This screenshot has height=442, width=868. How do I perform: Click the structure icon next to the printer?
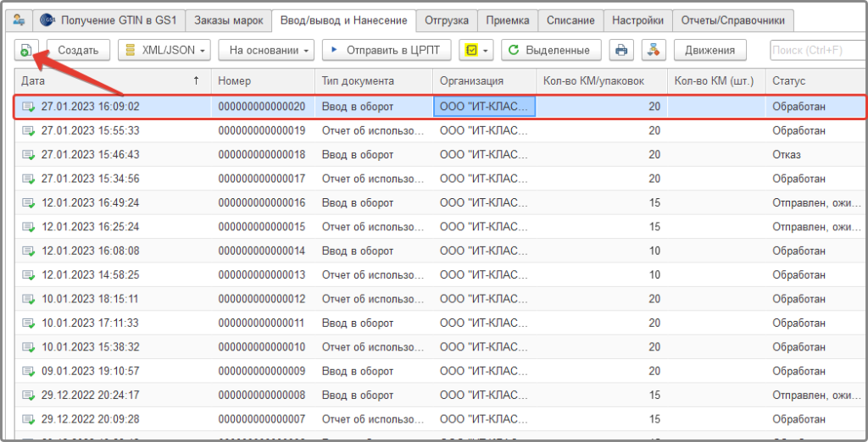(654, 50)
